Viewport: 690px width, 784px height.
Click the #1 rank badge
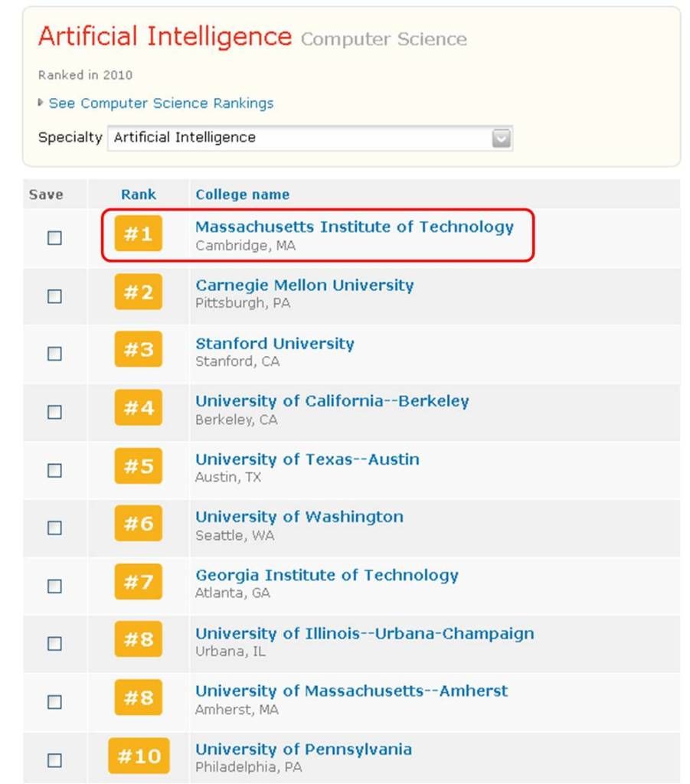[x=139, y=234]
